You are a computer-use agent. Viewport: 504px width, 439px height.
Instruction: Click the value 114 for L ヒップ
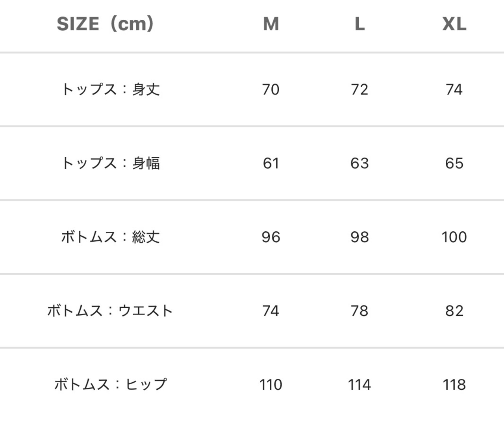point(359,385)
